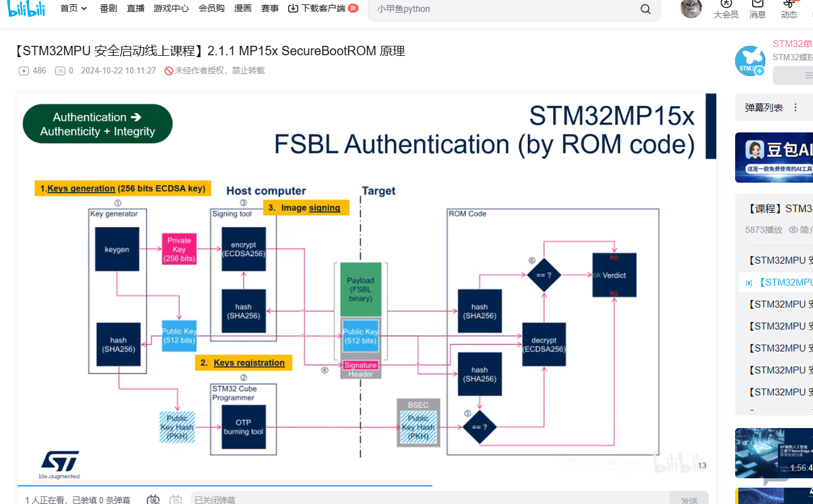The height and width of the screenshot is (504, 813).
Task: Click the 下载客户端 download link
Action: coord(323,9)
